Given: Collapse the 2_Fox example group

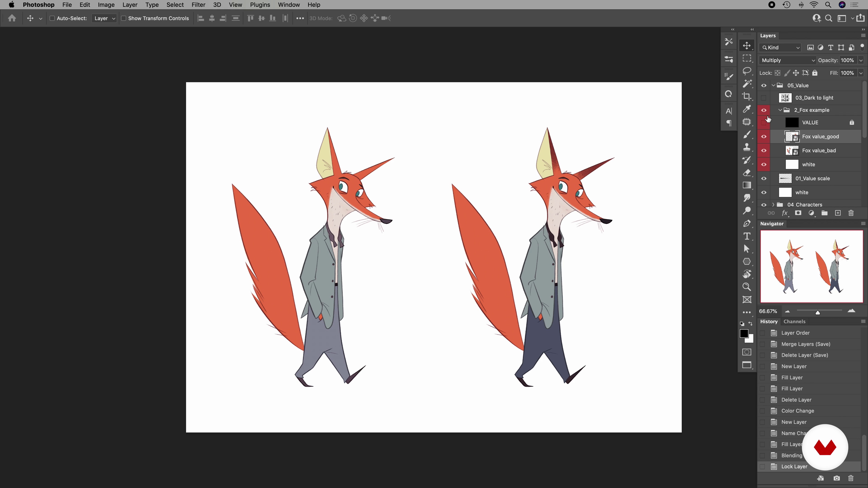Looking at the screenshot, I should [780, 110].
